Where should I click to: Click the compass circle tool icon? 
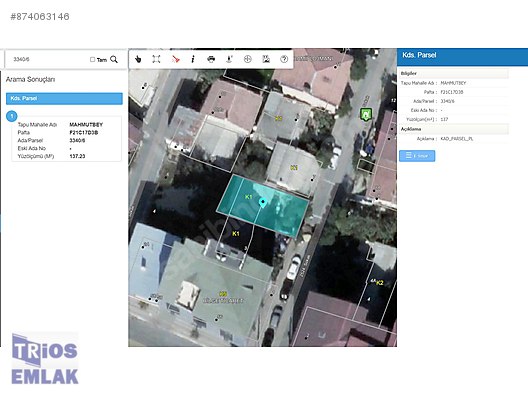(x=248, y=59)
